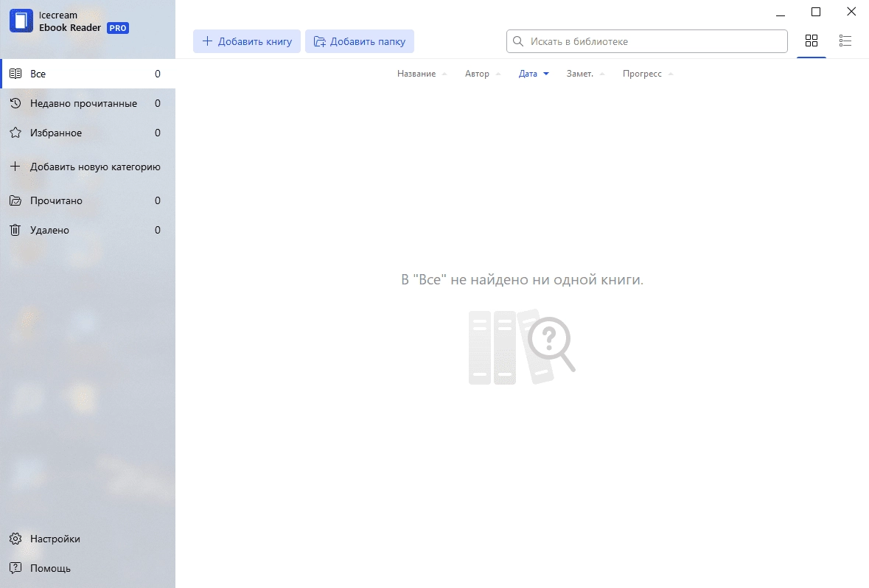Open the Все category
This screenshot has height=588, width=869.
point(88,74)
